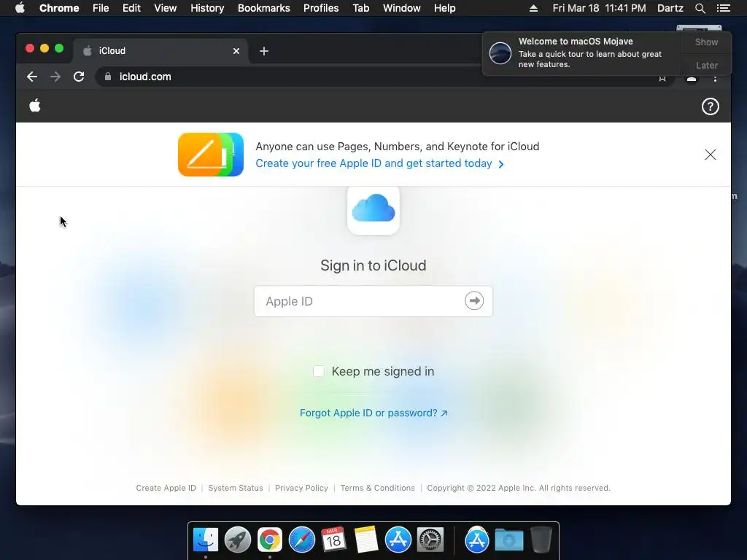
Task: Click the chevron after get started today
Action: tap(500, 164)
